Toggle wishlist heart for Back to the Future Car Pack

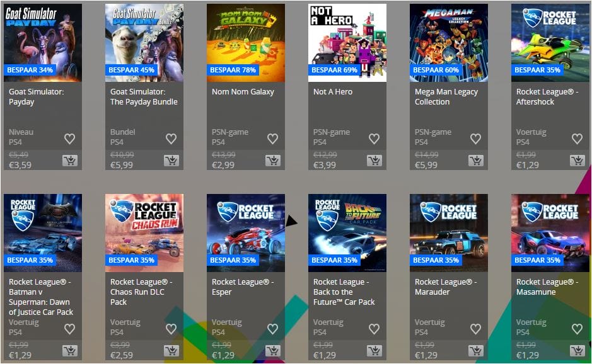(x=374, y=329)
